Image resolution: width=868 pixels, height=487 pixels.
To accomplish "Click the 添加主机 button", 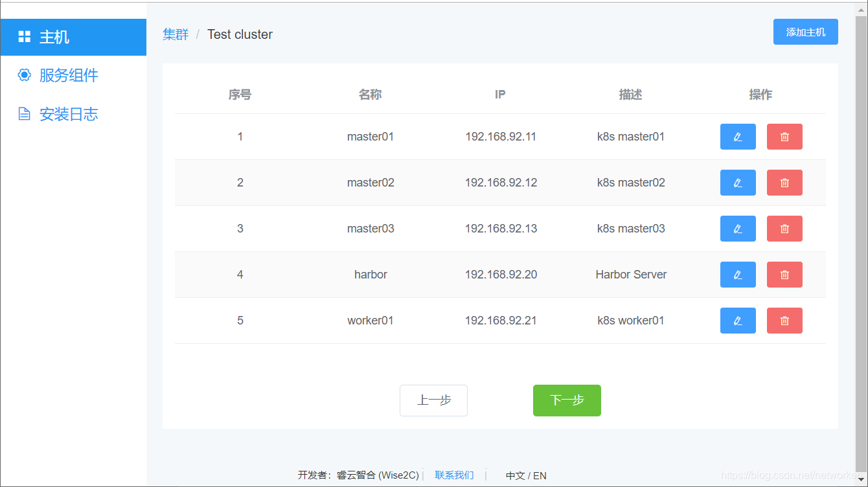I will click(x=805, y=32).
